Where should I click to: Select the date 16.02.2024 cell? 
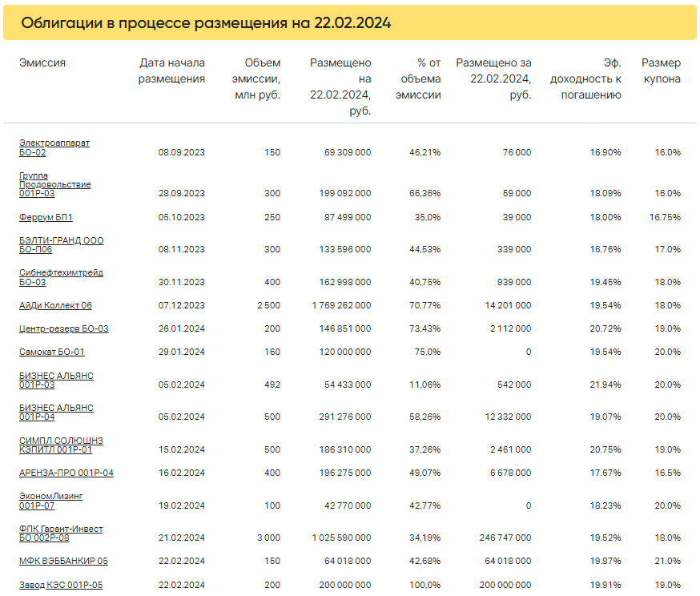pos(181,473)
